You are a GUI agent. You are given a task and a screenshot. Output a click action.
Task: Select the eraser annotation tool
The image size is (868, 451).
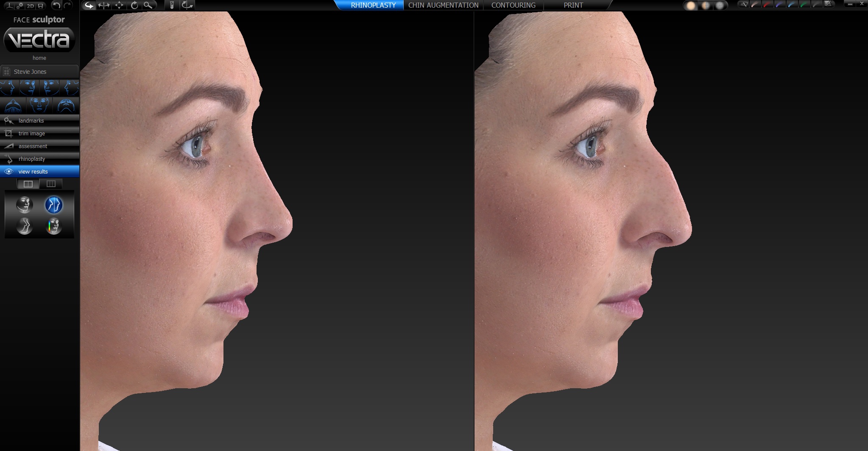point(744,4)
